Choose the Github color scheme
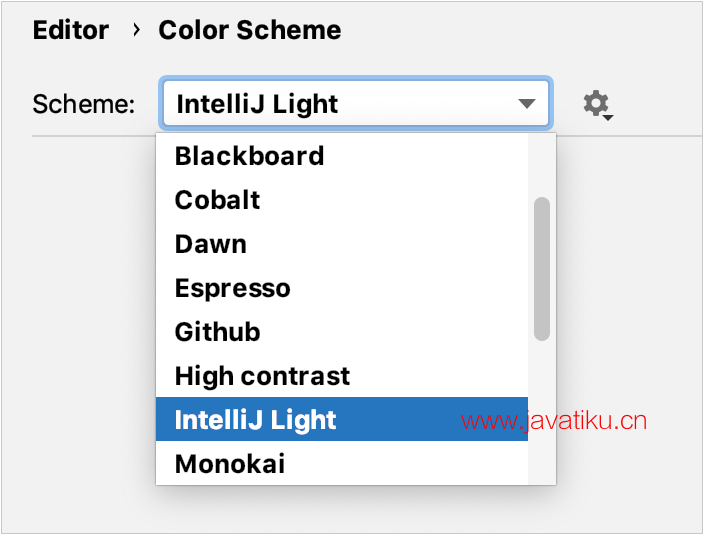The width and height of the screenshot is (705, 536). 217,332
